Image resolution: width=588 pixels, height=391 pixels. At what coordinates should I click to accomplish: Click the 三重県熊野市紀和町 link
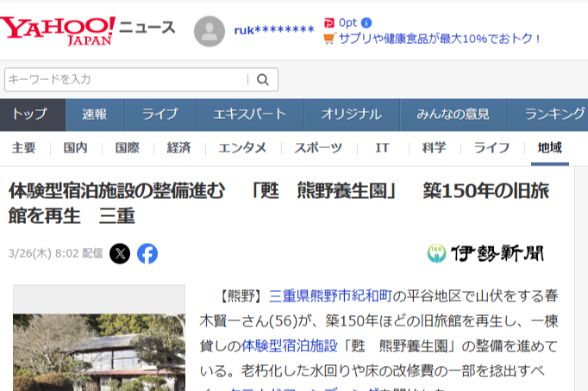pyautogui.click(x=331, y=296)
